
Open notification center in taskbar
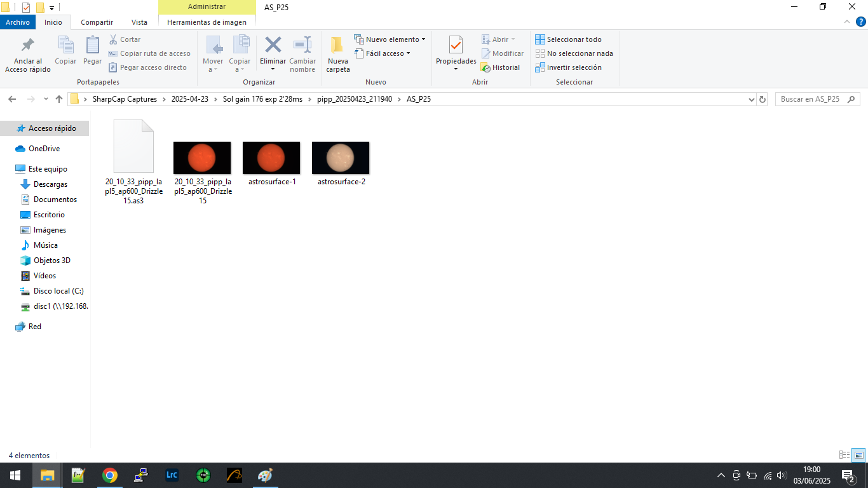coord(848,475)
